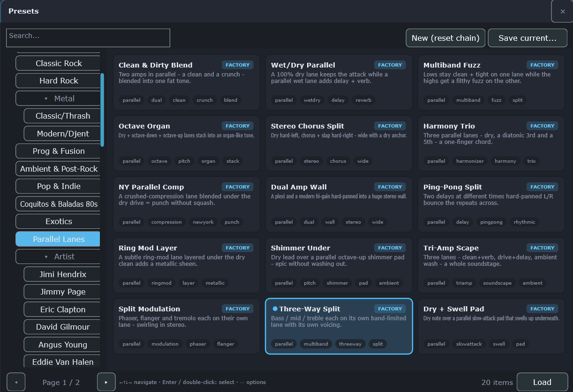This screenshot has height=392, width=573.
Task: Open David Gilmour artist presets
Action: click(x=63, y=327)
